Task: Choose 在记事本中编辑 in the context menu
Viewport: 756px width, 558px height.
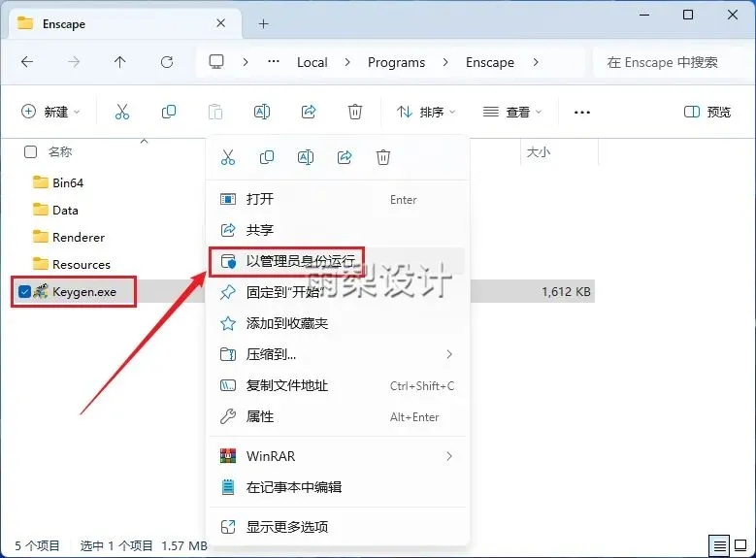Action: click(337, 487)
